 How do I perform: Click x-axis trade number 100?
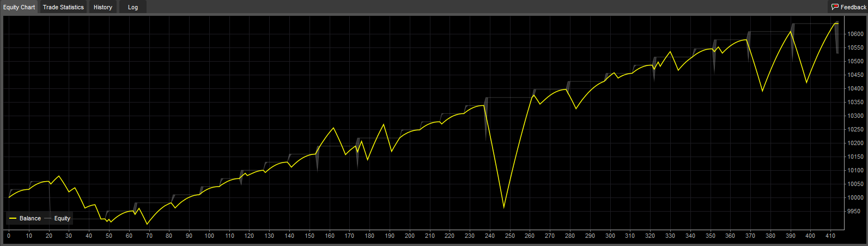209,236
